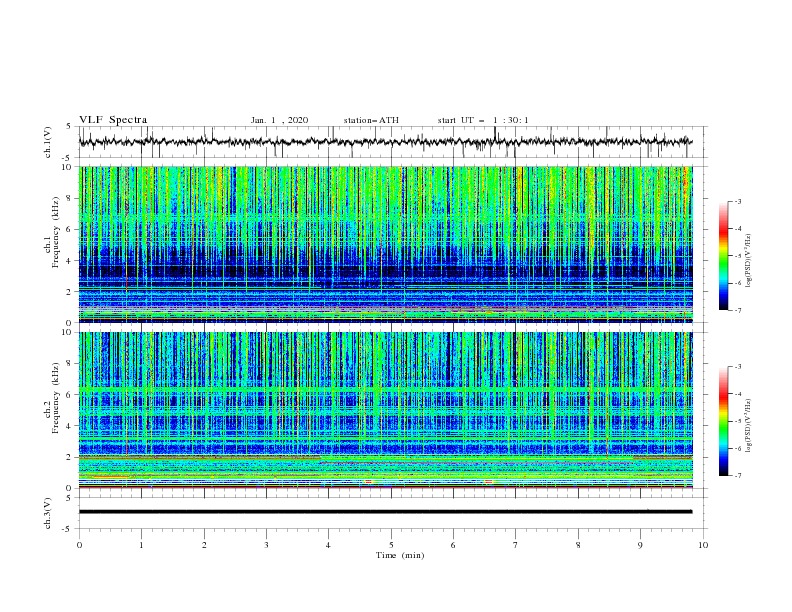
Task: Click the "0" tick on the time axis
Action: point(79,545)
